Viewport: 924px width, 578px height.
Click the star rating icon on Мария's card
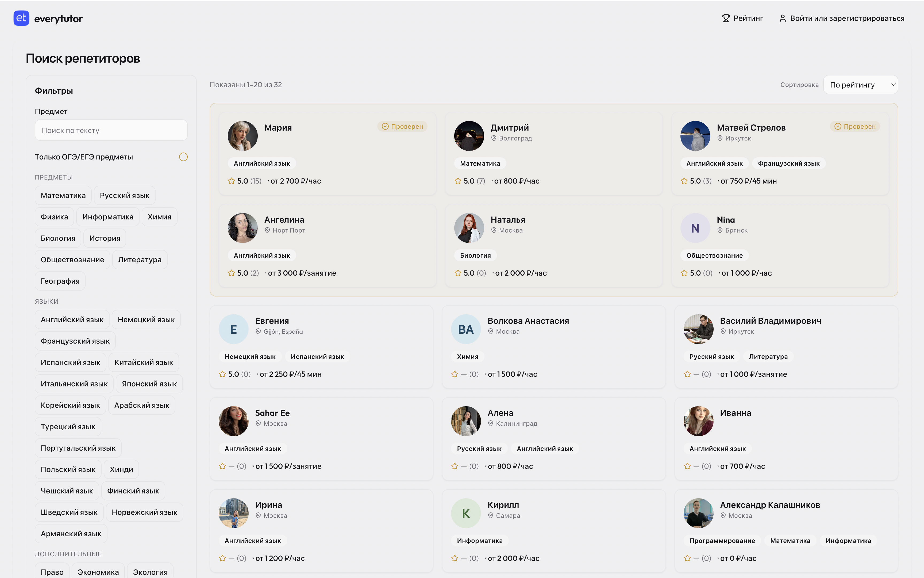(x=231, y=181)
